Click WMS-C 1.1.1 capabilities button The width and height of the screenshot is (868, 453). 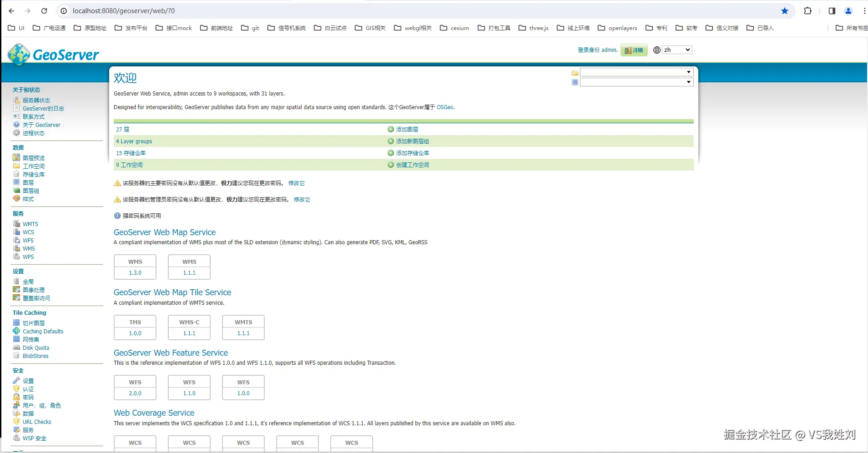(x=189, y=327)
